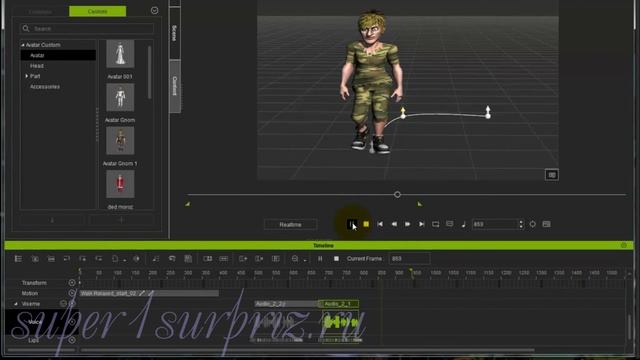The height and width of the screenshot is (360, 640).
Task: Select the Audio_2_2 viseme clip
Action: (286, 304)
